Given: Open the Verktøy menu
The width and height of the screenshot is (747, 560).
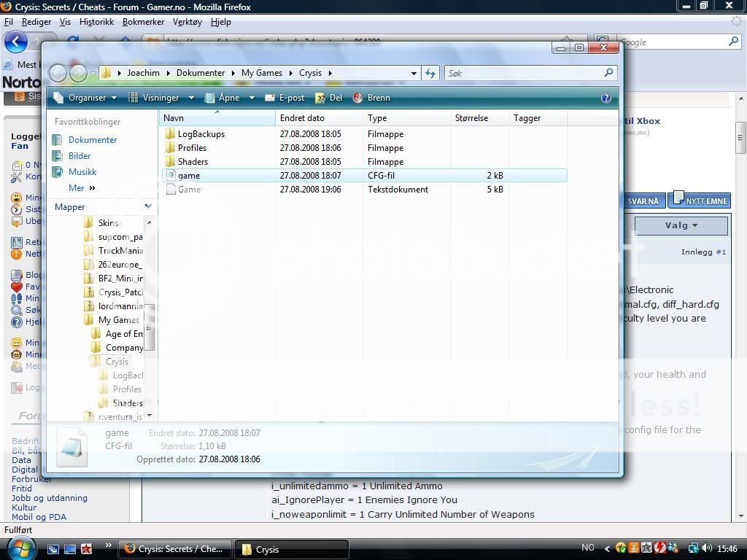Looking at the screenshot, I should (x=187, y=22).
